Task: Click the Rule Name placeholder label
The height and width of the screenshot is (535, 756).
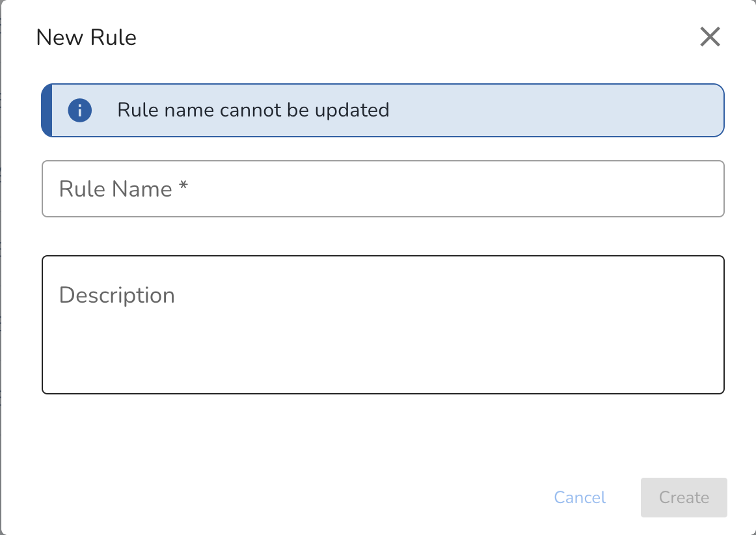Action: click(115, 189)
